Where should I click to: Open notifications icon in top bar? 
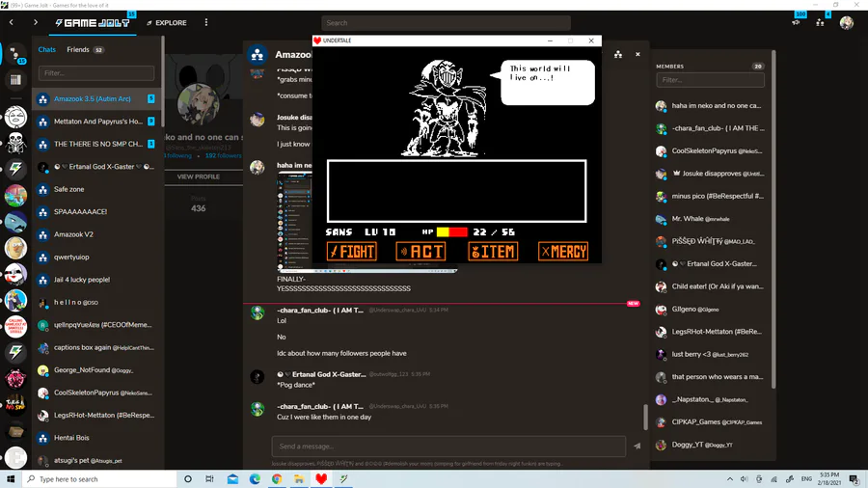[x=796, y=23]
